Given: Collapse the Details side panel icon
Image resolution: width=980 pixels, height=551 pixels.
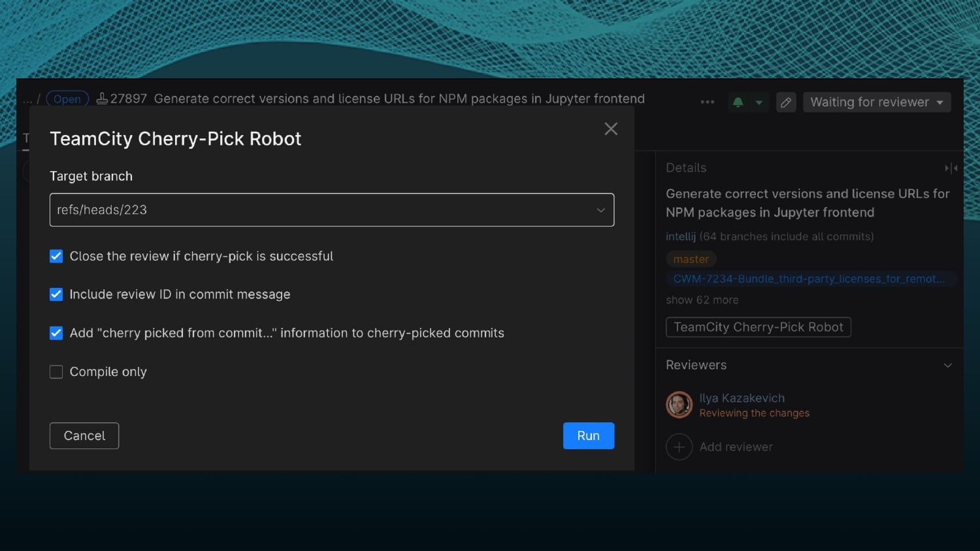Looking at the screenshot, I should coord(951,168).
